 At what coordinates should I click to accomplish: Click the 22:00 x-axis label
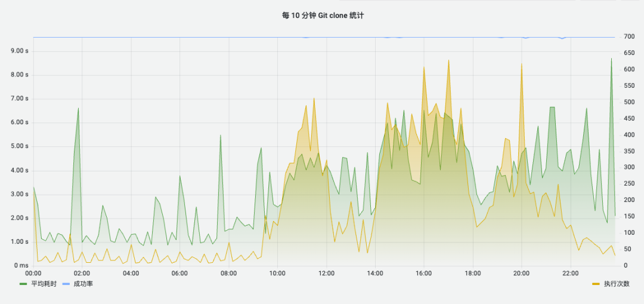click(571, 273)
